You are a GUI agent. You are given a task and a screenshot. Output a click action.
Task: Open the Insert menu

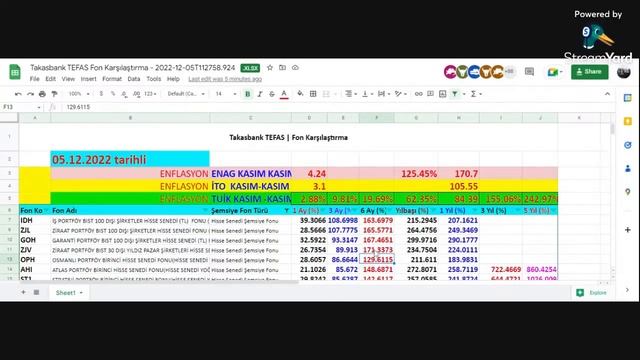pos(89,79)
